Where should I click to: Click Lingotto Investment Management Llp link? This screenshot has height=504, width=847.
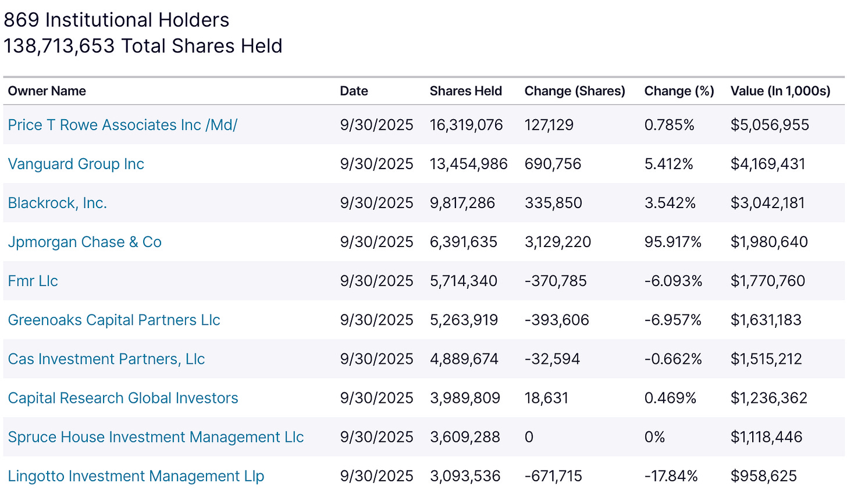136,476
